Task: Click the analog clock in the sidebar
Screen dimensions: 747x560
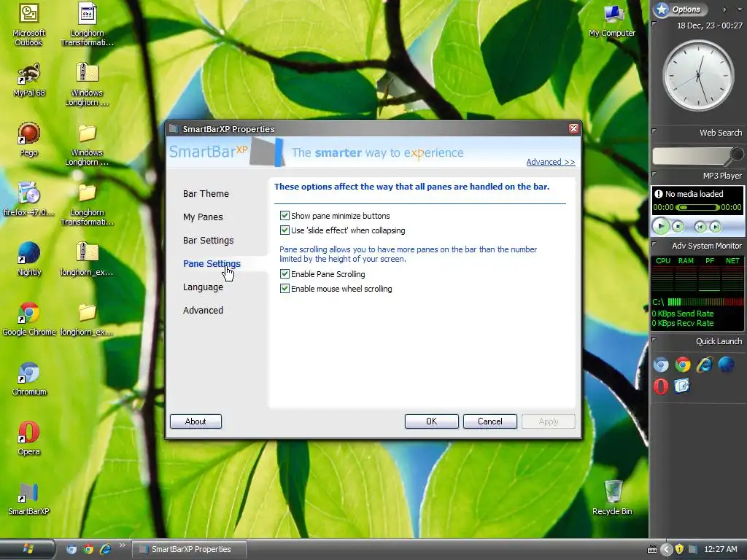Action: click(698, 75)
